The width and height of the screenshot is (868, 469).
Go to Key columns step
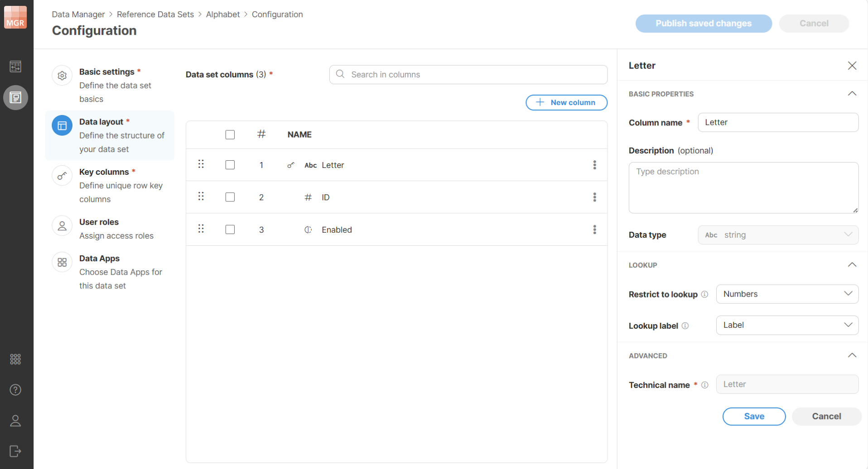(110, 186)
